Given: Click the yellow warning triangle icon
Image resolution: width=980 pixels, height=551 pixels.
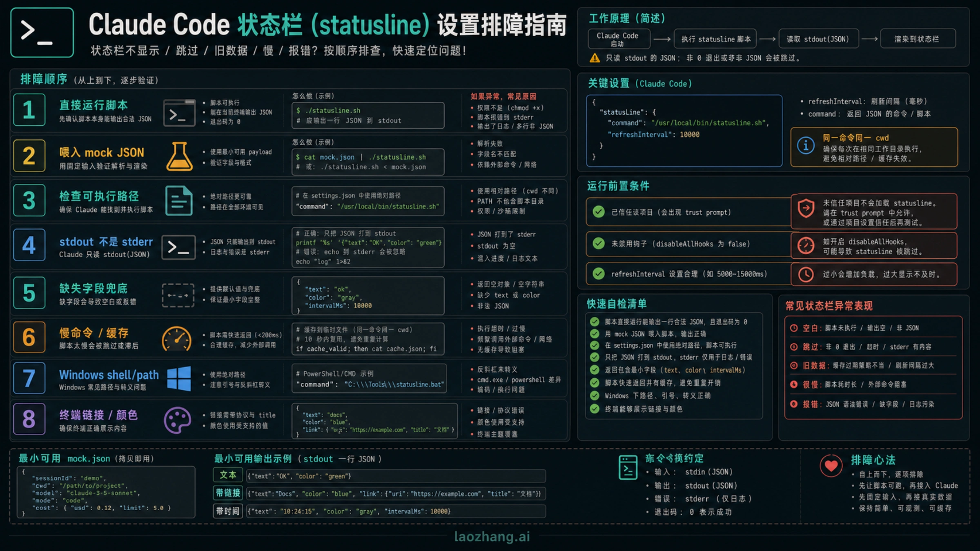Looking at the screenshot, I should [595, 58].
